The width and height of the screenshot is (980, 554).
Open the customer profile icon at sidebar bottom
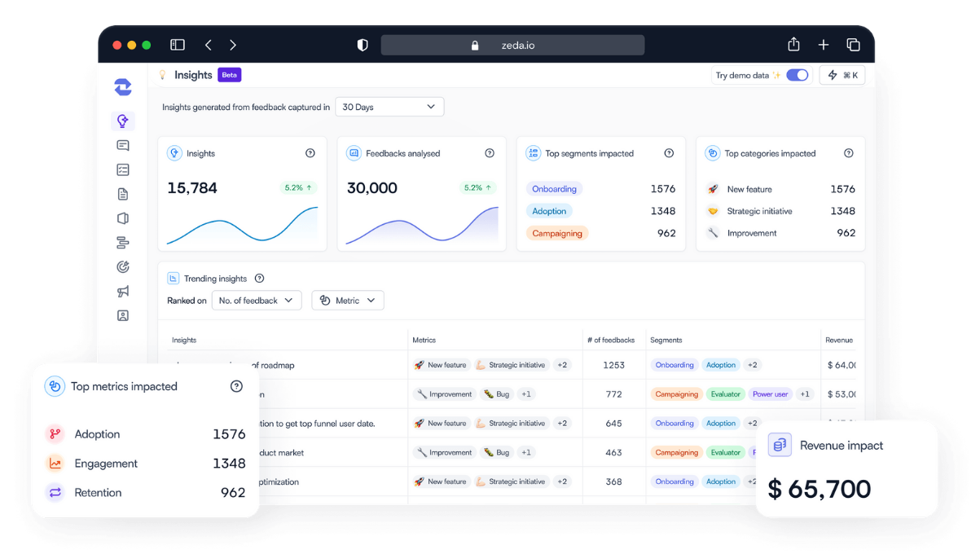pyautogui.click(x=123, y=315)
